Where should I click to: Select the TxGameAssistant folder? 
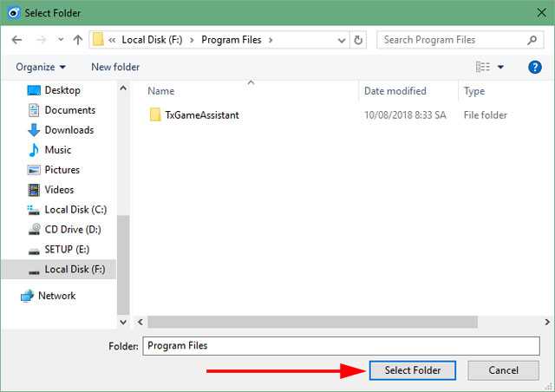(202, 115)
